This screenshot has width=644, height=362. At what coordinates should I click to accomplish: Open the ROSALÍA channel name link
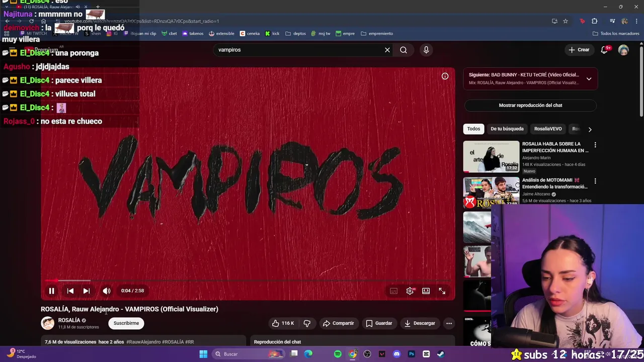pos(69,320)
